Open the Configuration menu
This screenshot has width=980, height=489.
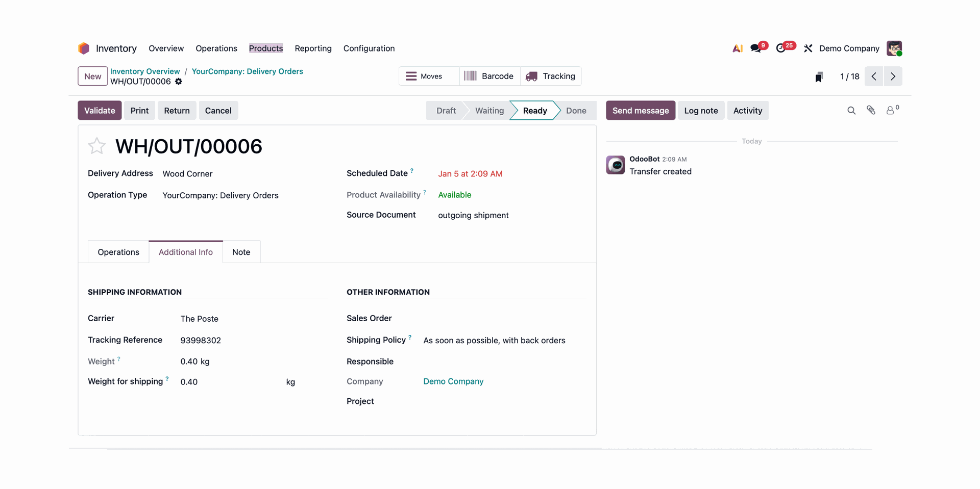point(369,48)
